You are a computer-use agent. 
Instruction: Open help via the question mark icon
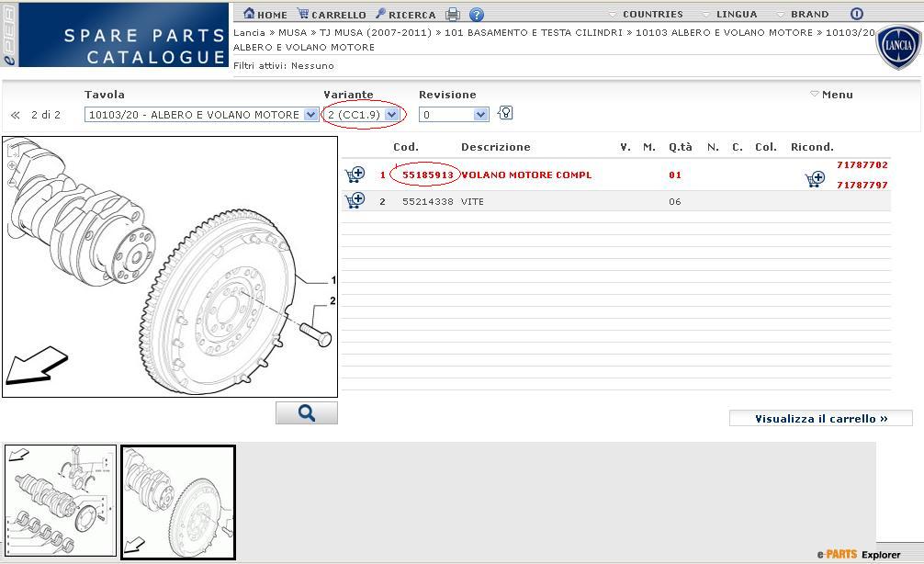tap(477, 14)
